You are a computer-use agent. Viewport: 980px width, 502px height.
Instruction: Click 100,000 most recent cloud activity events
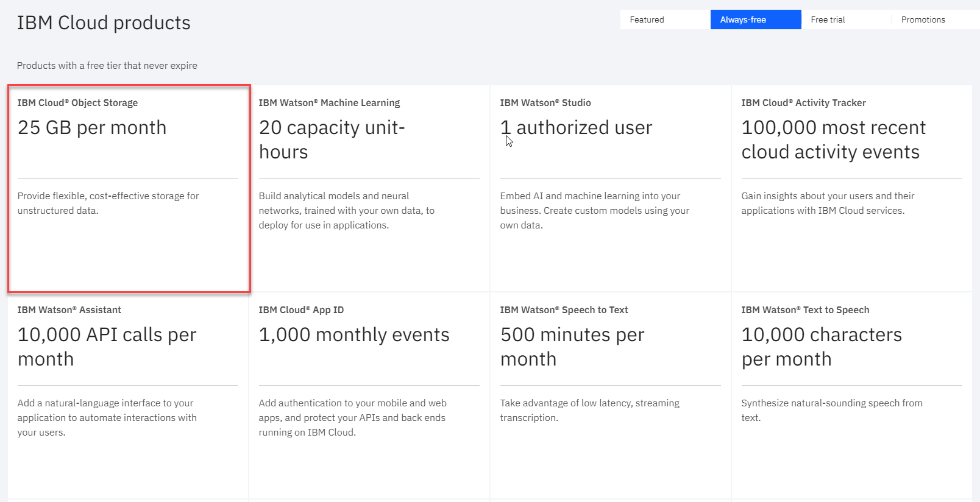tap(834, 140)
